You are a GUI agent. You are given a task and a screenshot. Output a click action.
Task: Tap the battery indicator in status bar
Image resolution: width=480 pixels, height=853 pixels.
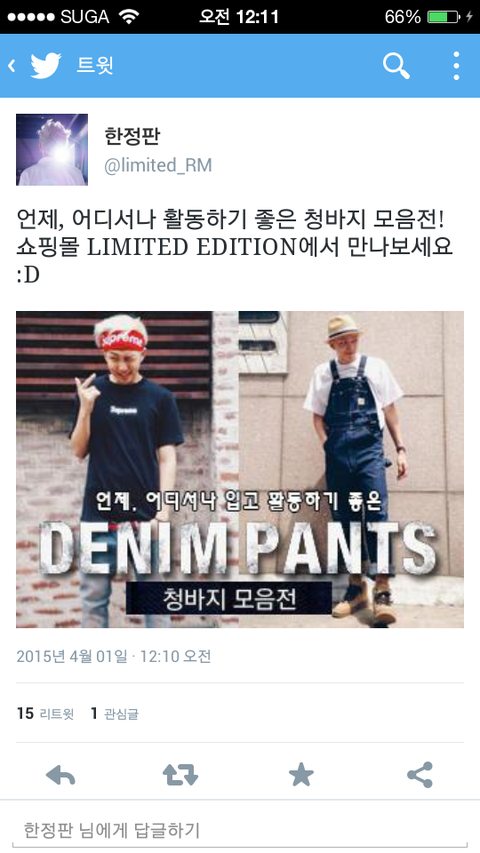click(x=445, y=17)
